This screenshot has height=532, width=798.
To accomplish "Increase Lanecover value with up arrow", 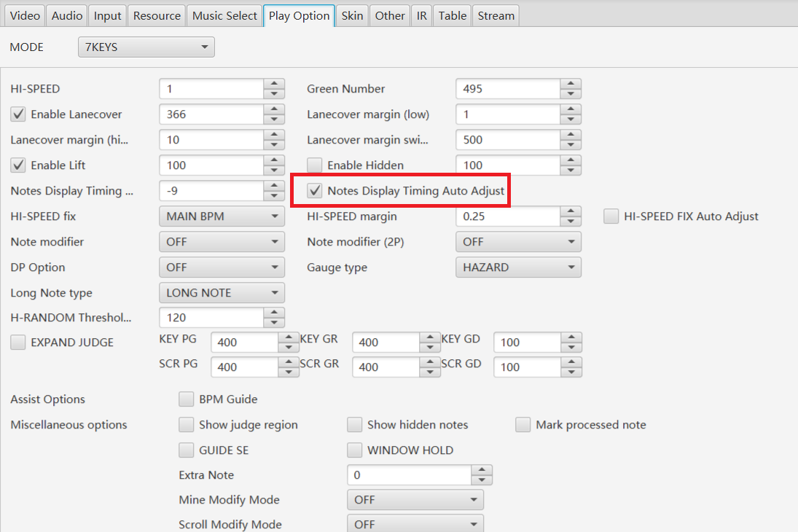I will tap(274, 109).
